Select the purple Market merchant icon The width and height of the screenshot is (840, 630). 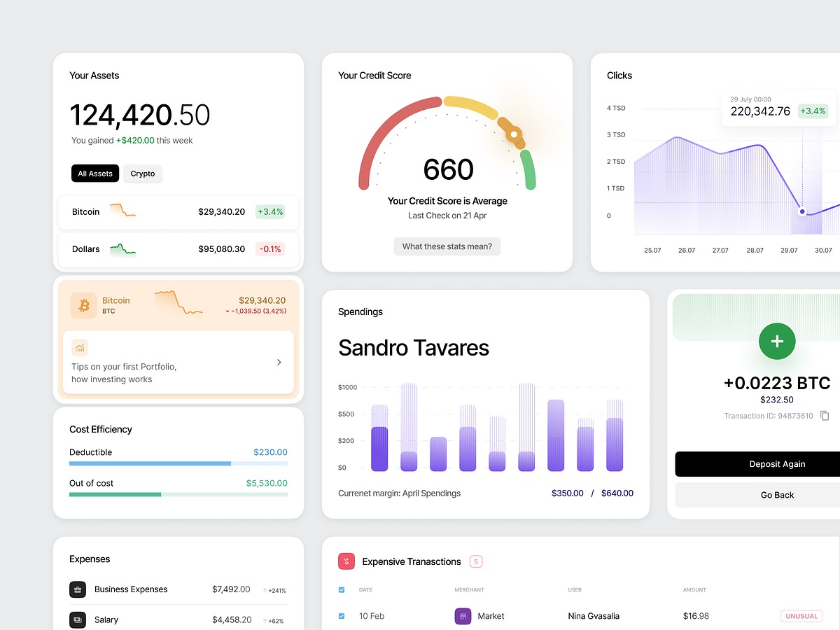pos(463,616)
